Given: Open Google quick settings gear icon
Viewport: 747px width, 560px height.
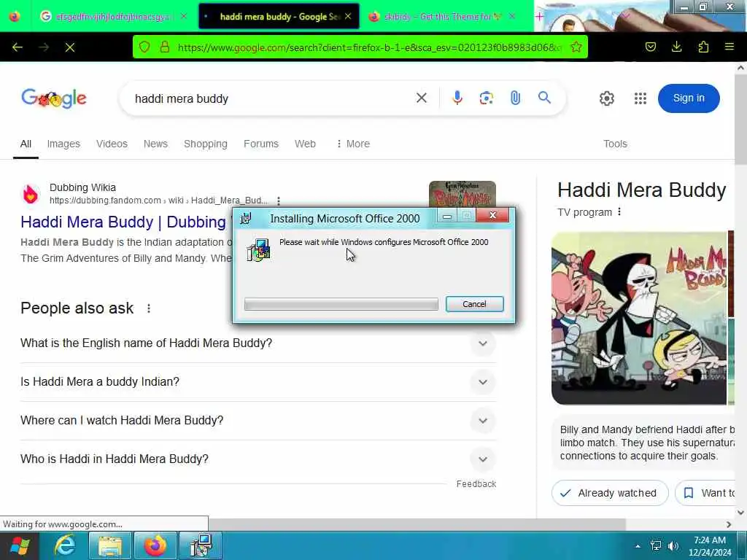Looking at the screenshot, I should click(606, 98).
